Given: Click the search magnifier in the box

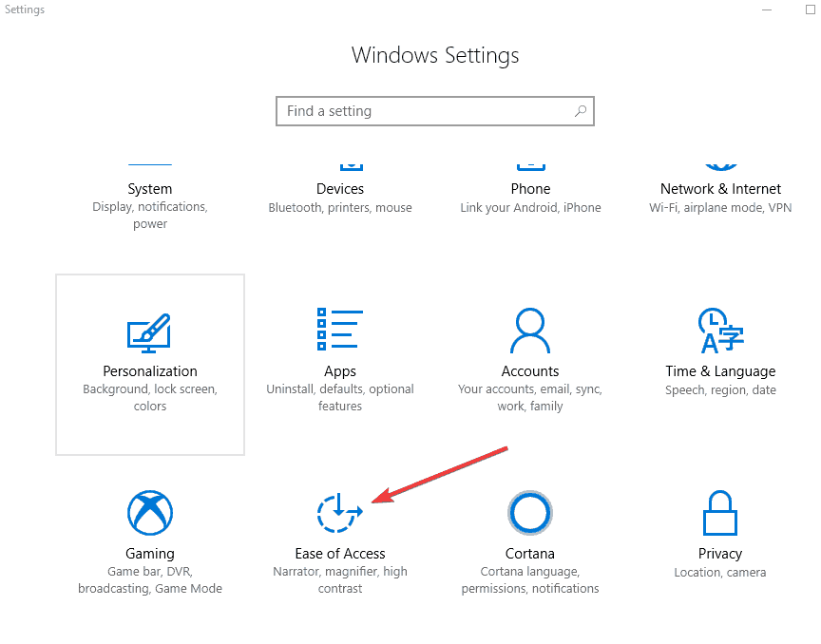Looking at the screenshot, I should 580,111.
